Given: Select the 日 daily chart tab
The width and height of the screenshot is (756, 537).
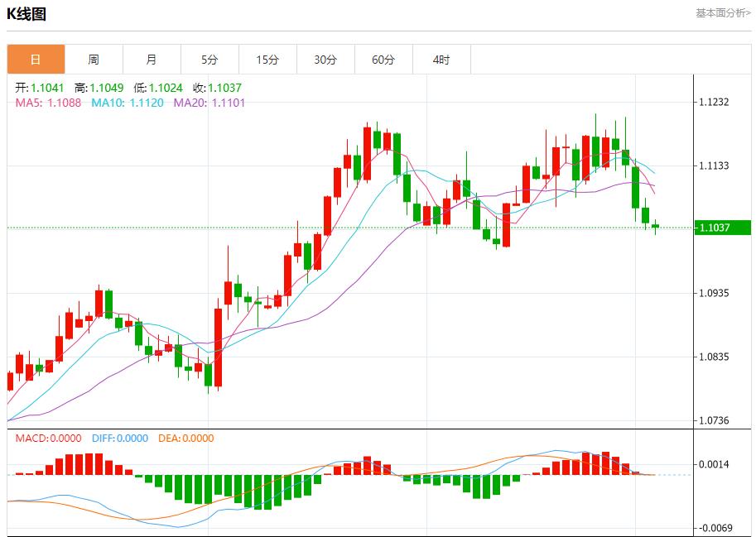Looking at the screenshot, I should 36,60.
